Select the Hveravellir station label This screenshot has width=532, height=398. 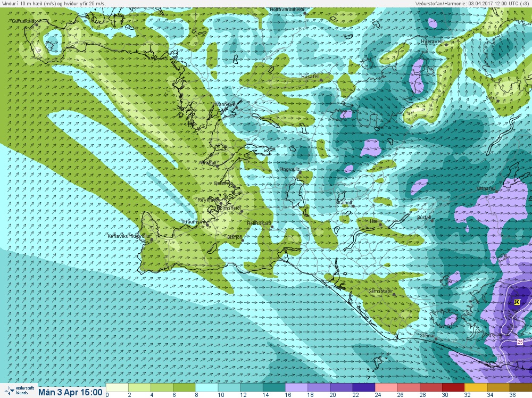pos(433,42)
